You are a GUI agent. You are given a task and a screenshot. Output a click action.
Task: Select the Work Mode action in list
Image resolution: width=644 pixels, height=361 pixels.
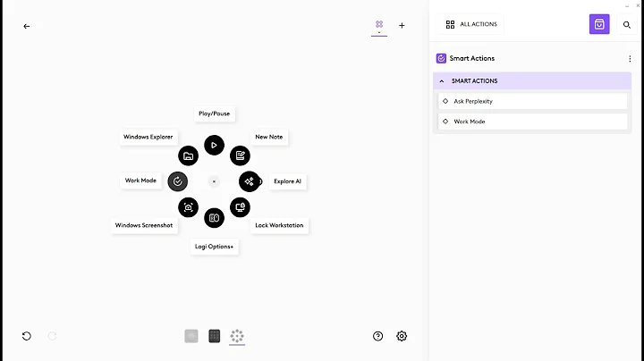point(533,122)
